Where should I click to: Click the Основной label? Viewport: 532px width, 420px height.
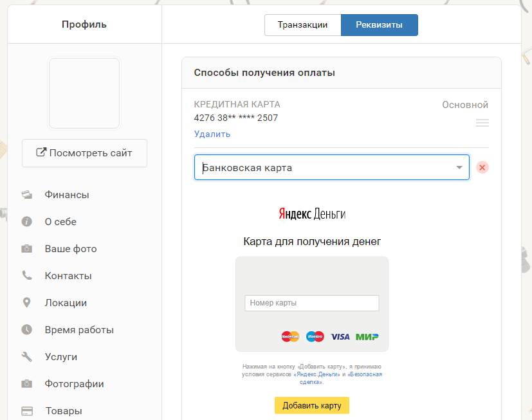(x=465, y=105)
